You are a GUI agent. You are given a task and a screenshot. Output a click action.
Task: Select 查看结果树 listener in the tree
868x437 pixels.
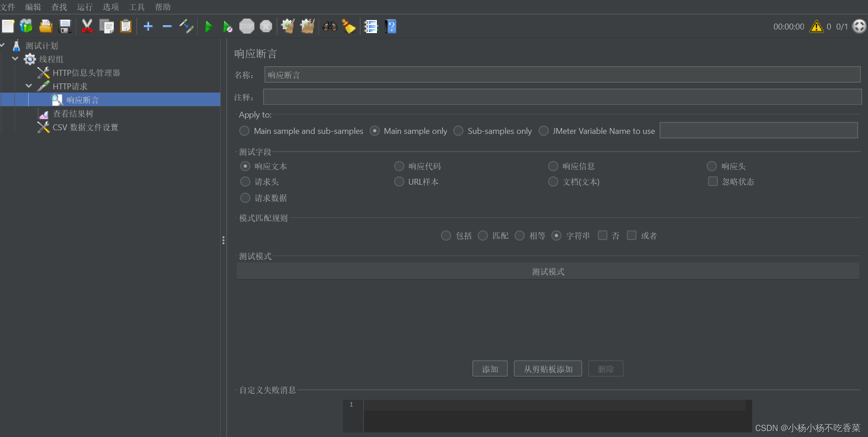click(73, 114)
